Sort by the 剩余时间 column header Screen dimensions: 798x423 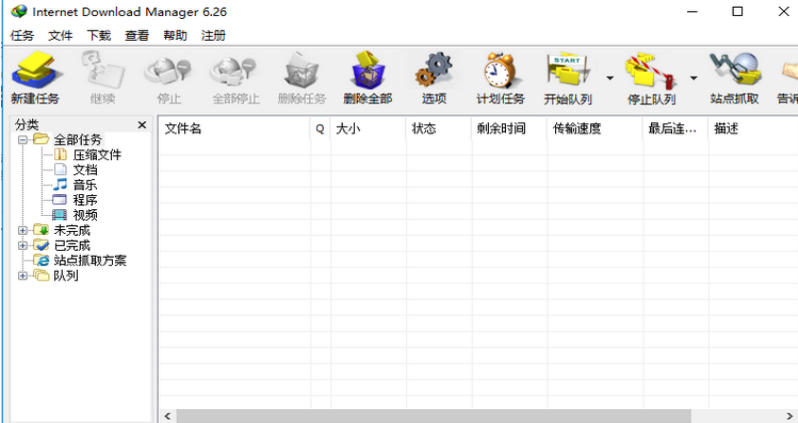pos(509,129)
